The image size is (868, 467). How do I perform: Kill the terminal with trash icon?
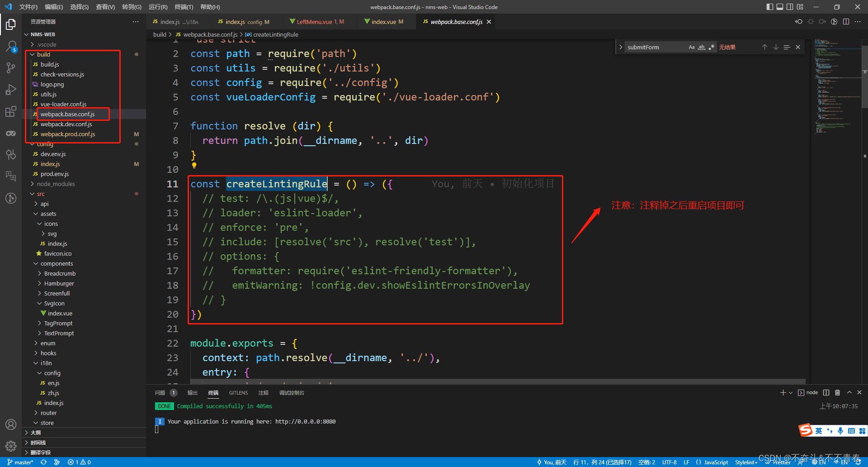point(837,393)
